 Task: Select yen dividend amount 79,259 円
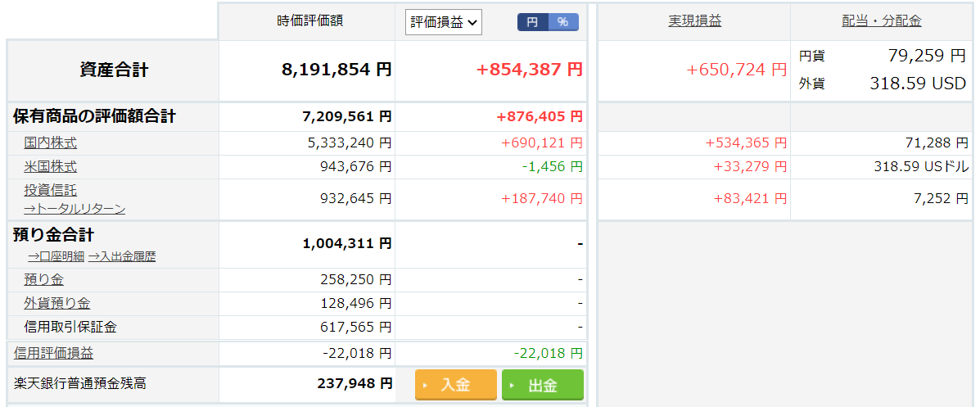[927, 56]
